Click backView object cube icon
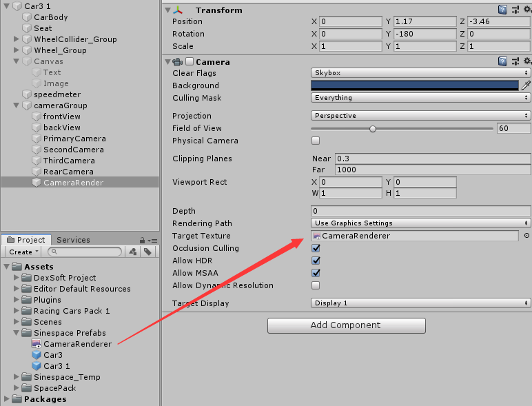The height and width of the screenshot is (406, 532). 37,128
